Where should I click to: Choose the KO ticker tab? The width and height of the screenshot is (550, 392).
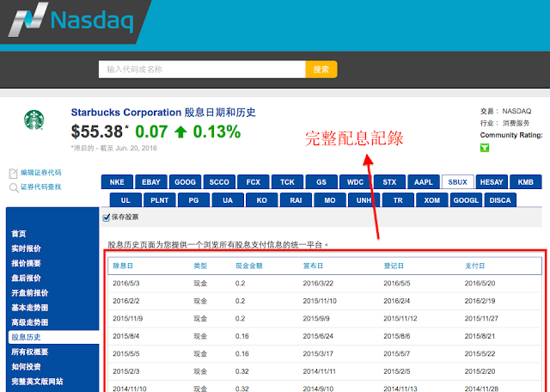point(261,200)
